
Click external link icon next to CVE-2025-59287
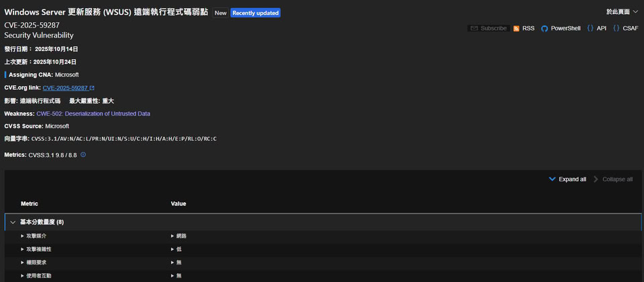coord(92,88)
